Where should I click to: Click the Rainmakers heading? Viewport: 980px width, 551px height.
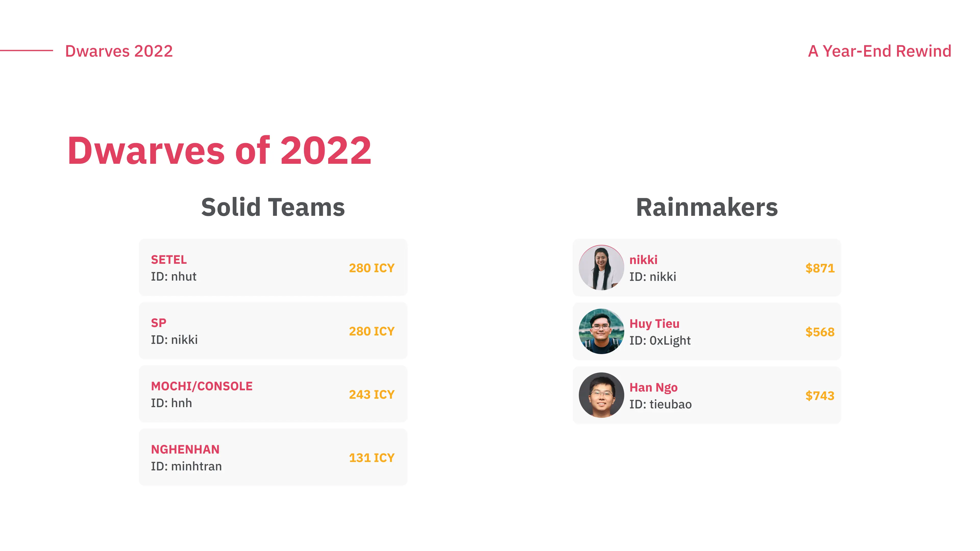click(x=707, y=207)
